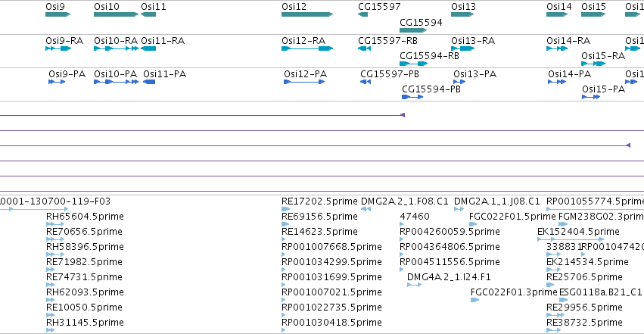Select the RE38732.5prime EST label
This screenshot has width=644, height=334.
point(584,323)
